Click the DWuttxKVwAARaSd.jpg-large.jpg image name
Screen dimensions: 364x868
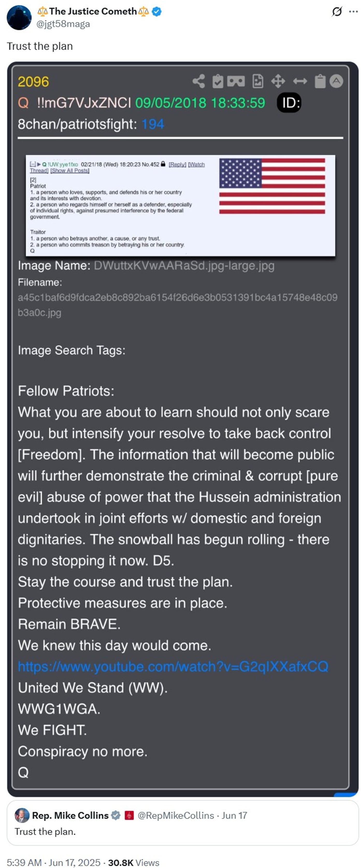pyautogui.click(x=184, y=265)
